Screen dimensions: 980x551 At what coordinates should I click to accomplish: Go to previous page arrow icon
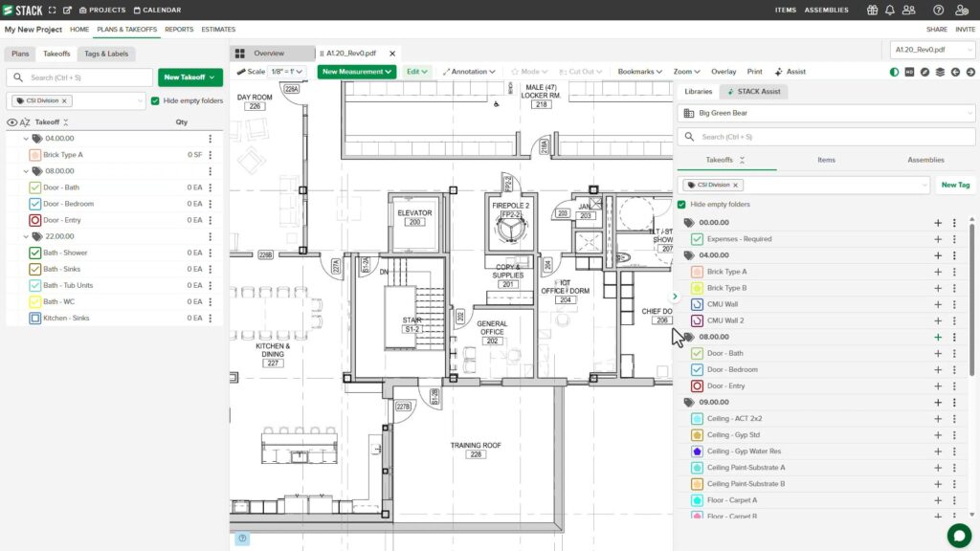coord(956,72)
